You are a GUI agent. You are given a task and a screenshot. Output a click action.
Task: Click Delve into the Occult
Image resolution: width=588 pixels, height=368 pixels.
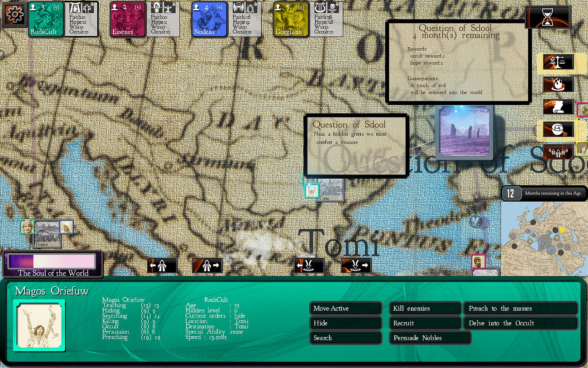click(x=520, y=323)
